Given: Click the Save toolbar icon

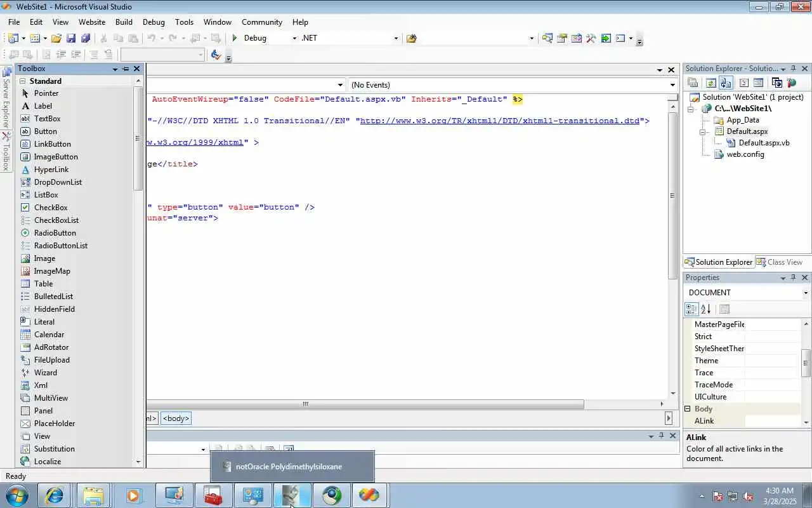Looking at the screenshot, I should (x=71, y=38).
